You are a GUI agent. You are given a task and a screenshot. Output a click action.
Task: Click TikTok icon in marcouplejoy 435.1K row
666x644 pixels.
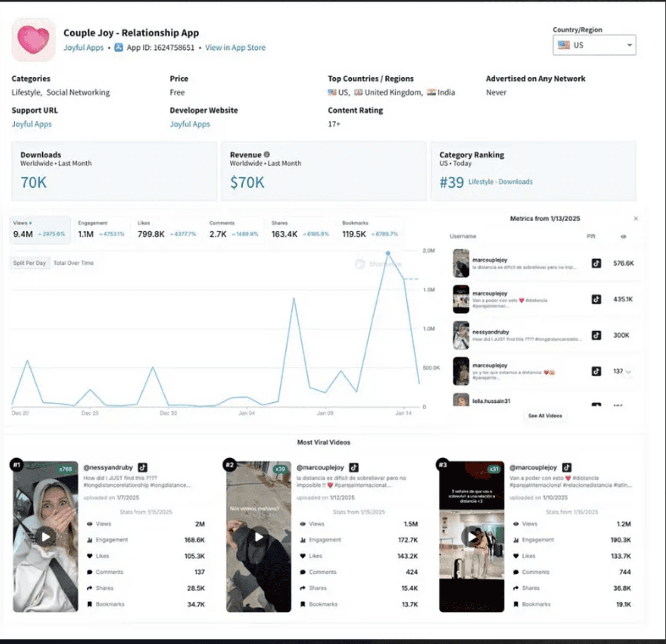point(596,299)
